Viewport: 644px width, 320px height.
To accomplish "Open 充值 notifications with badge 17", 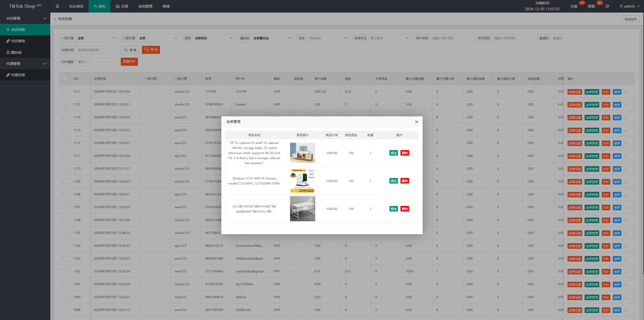I will pyautogui.click(x=574, y=6).
